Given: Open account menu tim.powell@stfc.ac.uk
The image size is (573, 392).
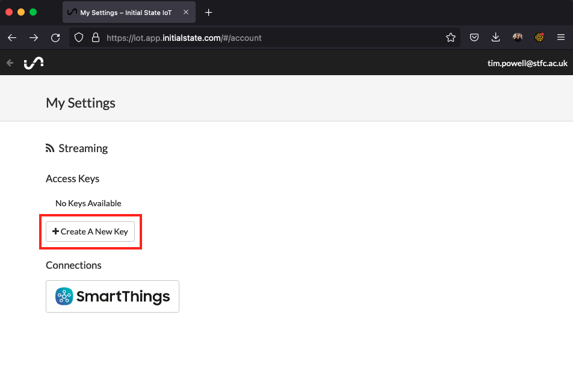Looking at the screenshot, I should 527,63.
